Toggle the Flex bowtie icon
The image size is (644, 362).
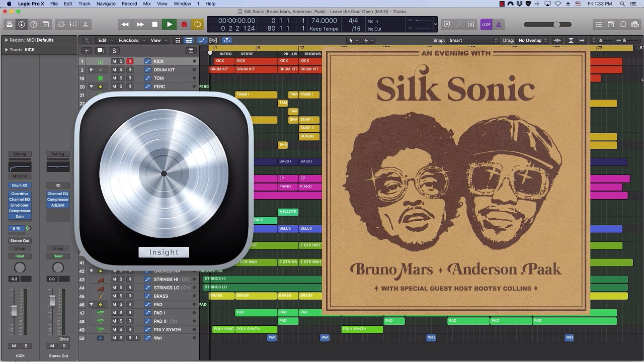pos(213,40)
